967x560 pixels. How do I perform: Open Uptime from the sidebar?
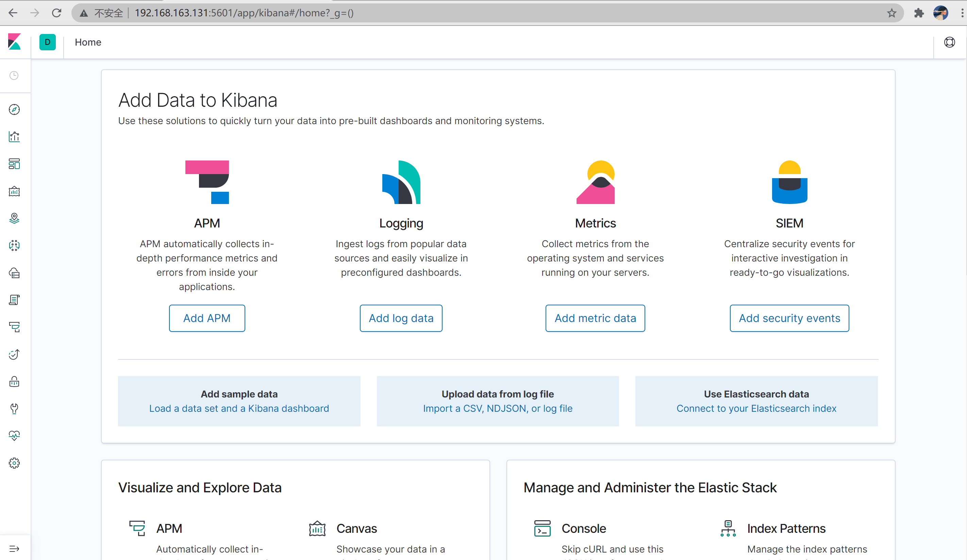coord(14,354)
